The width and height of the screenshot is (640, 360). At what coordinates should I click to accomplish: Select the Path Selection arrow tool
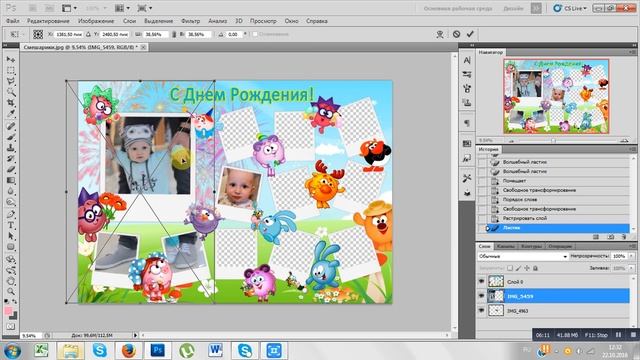11,236
